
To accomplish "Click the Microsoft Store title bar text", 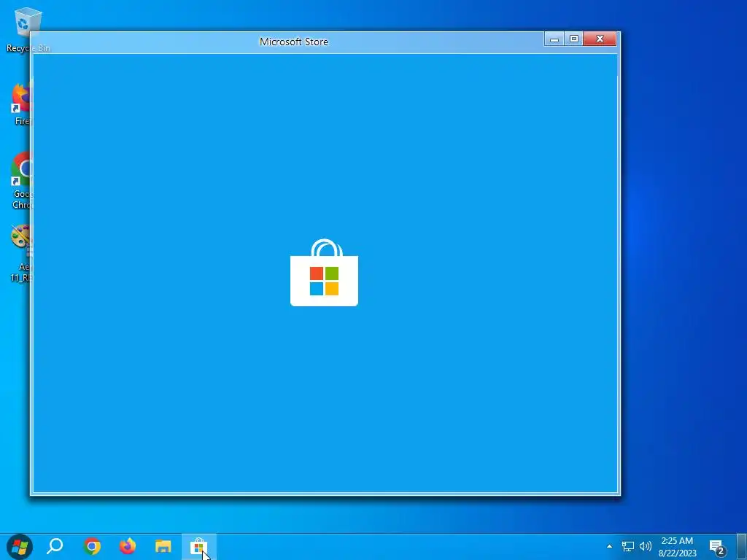I will 294,42.
